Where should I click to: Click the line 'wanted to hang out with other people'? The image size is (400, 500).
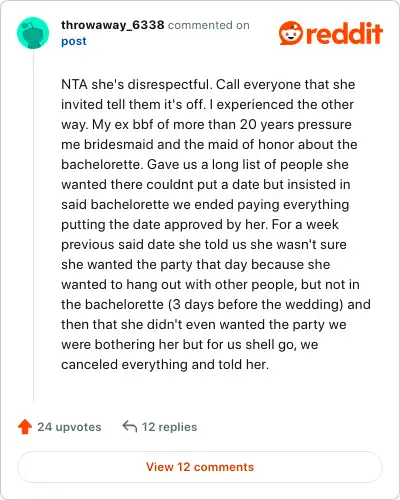210,284
